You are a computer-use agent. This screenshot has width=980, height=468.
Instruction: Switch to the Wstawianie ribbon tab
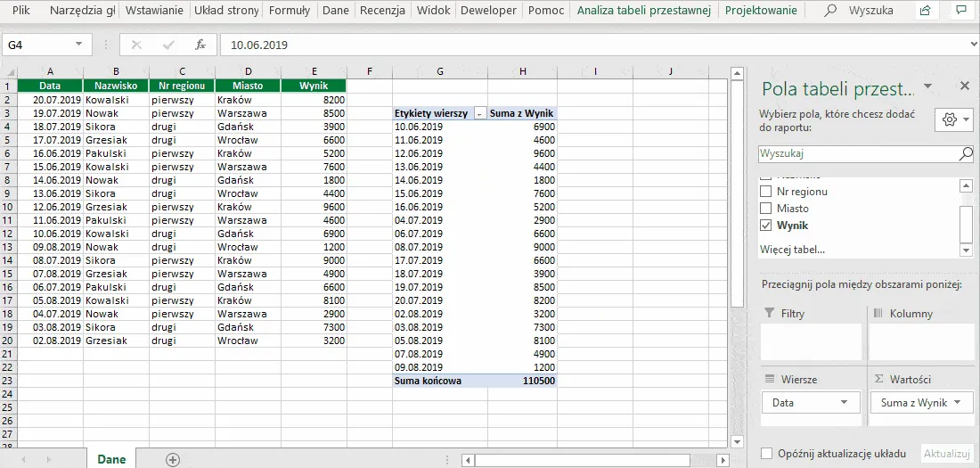coord(154,11)
